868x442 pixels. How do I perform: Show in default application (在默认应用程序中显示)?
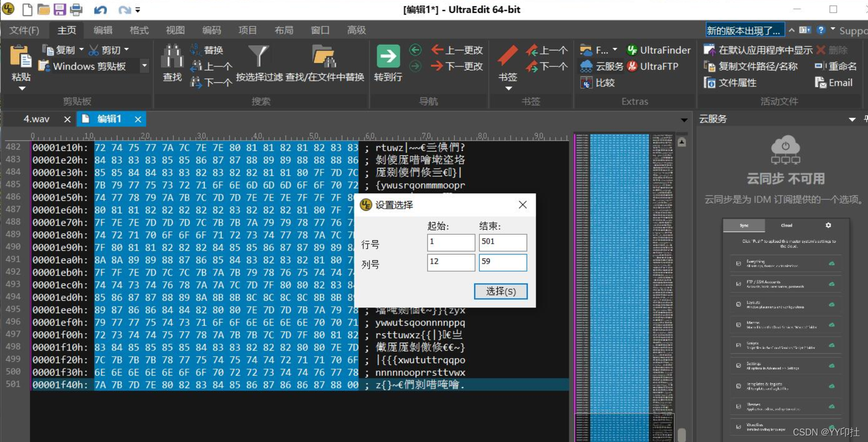pos(758,50)
